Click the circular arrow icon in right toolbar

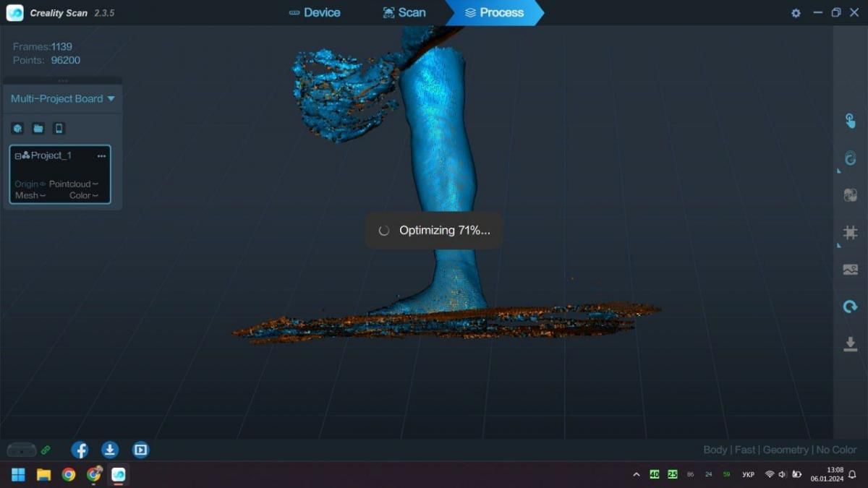point(851,307)
